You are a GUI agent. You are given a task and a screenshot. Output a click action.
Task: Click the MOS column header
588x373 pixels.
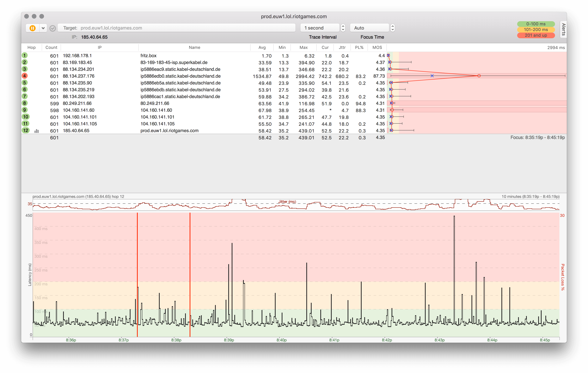click(377, 47)
